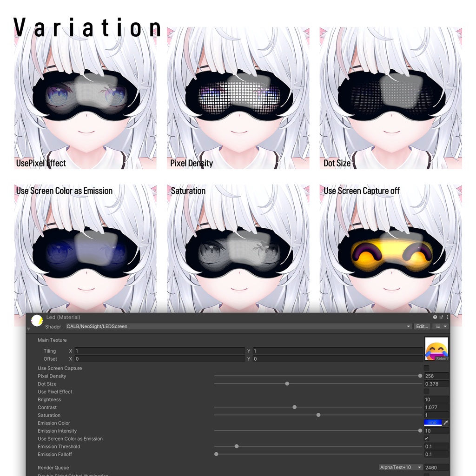Click the Emission Falloff slider handle
Image resolution: width=476 pixels, height=476 pixels.
pyautogui.click(x=217, y=454)
